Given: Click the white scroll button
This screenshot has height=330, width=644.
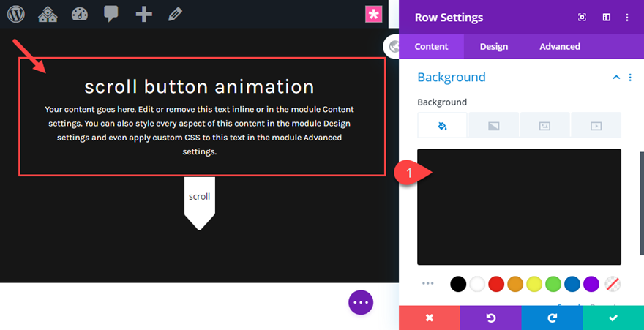Looking at the screenshot, I should point(200,203).
